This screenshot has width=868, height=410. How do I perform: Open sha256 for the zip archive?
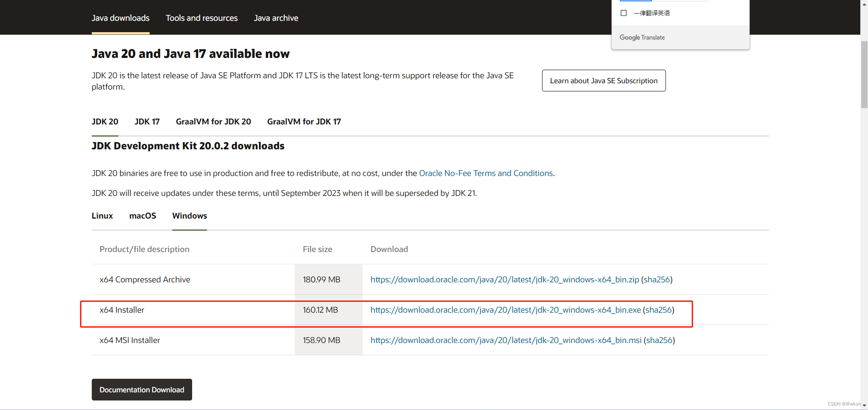pyautogui.click(x=657, y=280)
